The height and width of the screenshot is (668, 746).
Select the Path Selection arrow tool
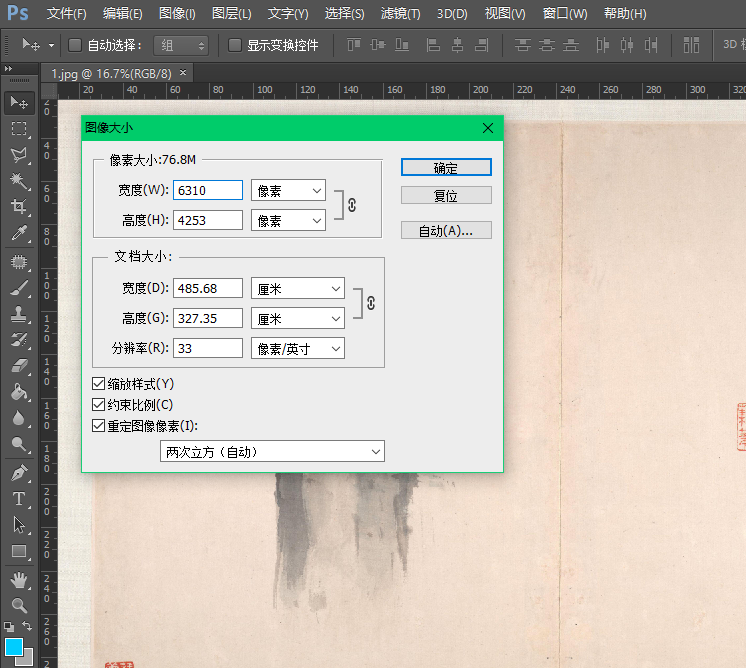coord(19,525)
